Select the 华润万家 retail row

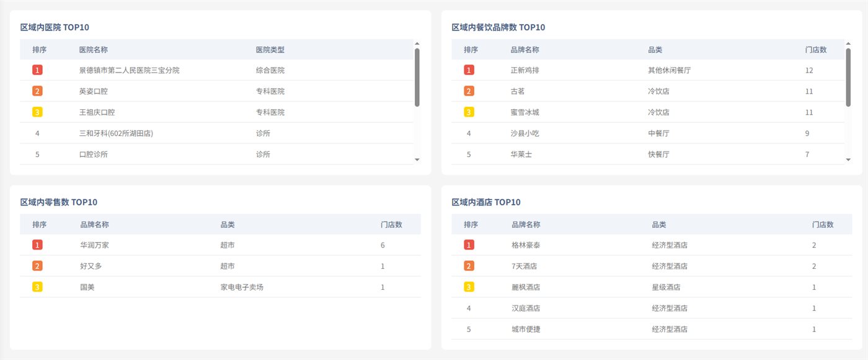[220, 245]
